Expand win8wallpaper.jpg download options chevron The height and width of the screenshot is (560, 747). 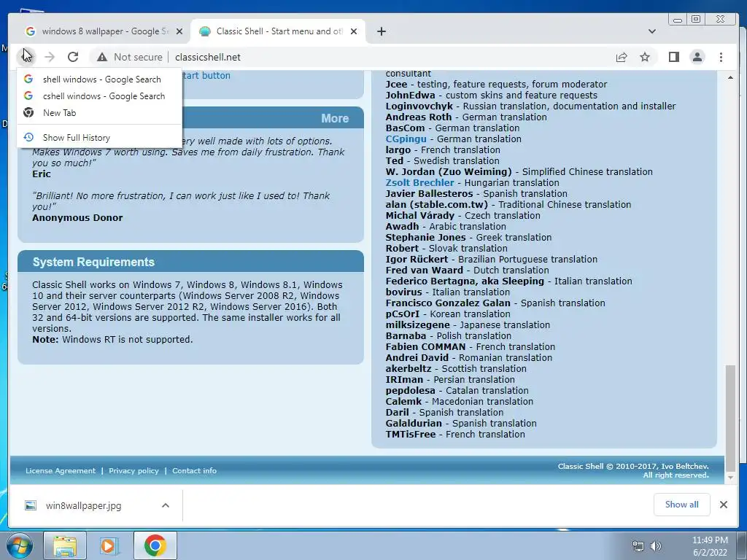pos(166,505)
